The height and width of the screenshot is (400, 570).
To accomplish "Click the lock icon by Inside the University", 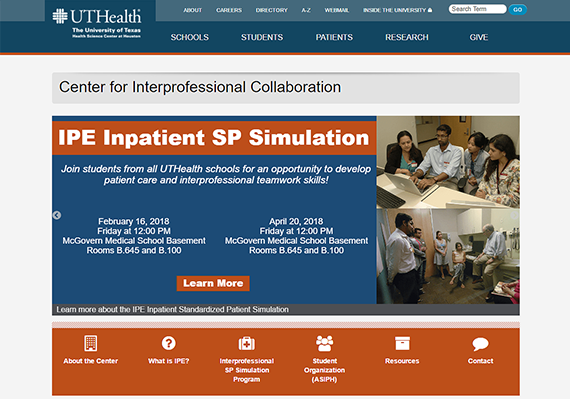I will (x=430, y=10).
